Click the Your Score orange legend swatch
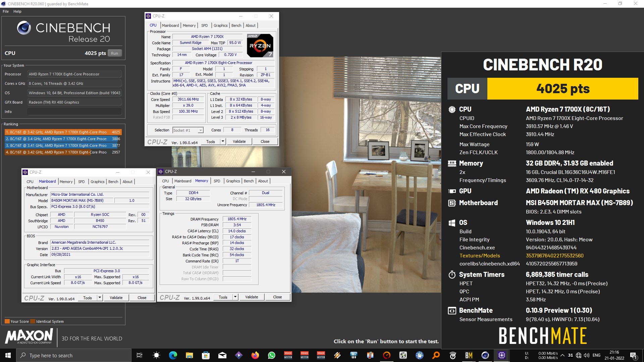 point(7,321)
